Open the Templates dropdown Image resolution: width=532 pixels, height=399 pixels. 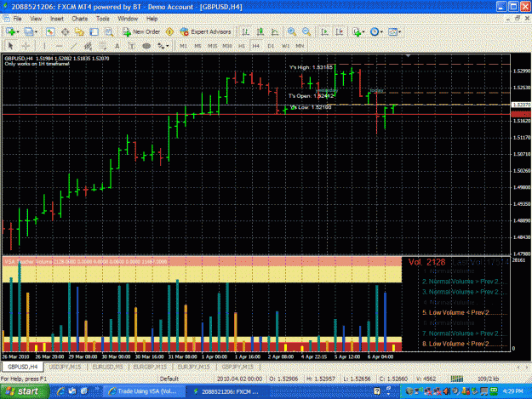[x=395, y=31]
